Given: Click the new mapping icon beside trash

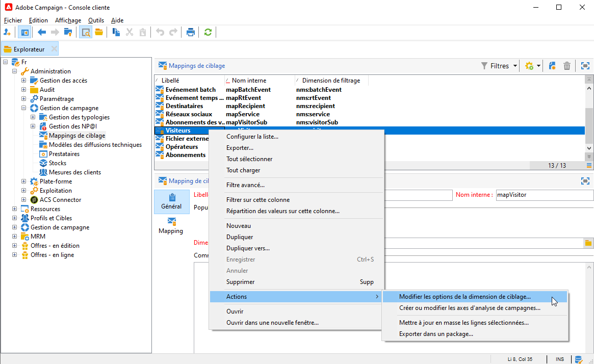Looking at the screenshot, I should point(552,66).
